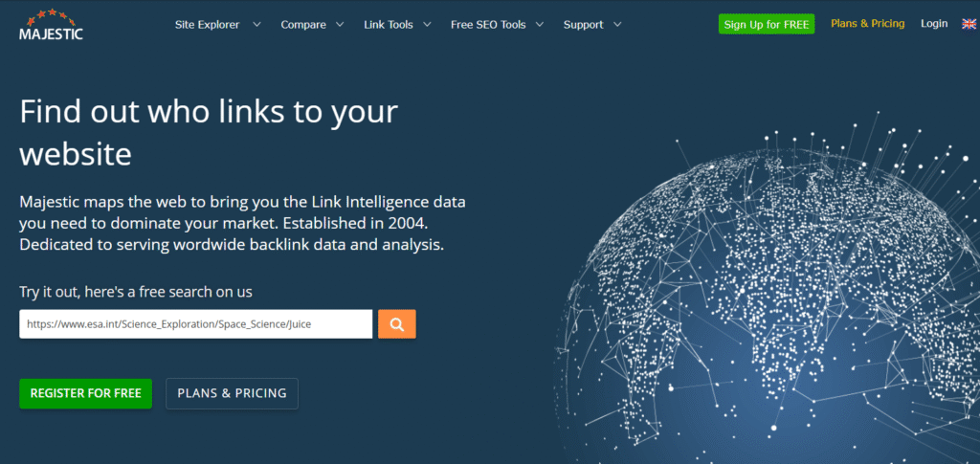The image size is (980, 464).
Task: Click the Login link
Action: 934,24
